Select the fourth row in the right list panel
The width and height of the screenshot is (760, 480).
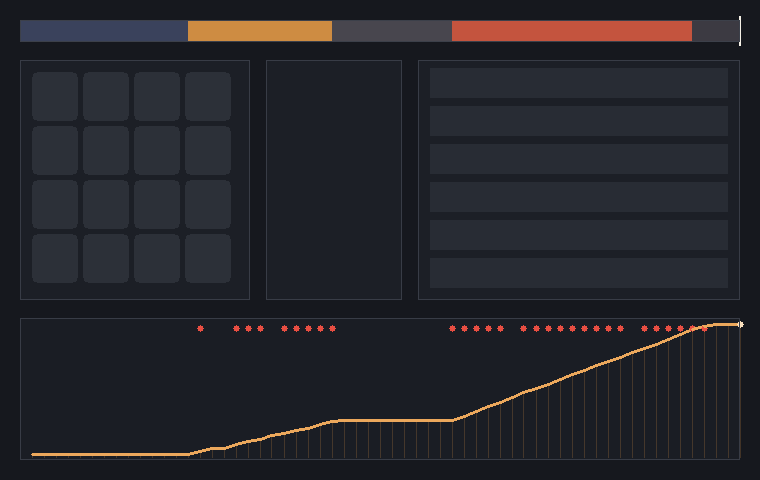[x=579, y=197]
